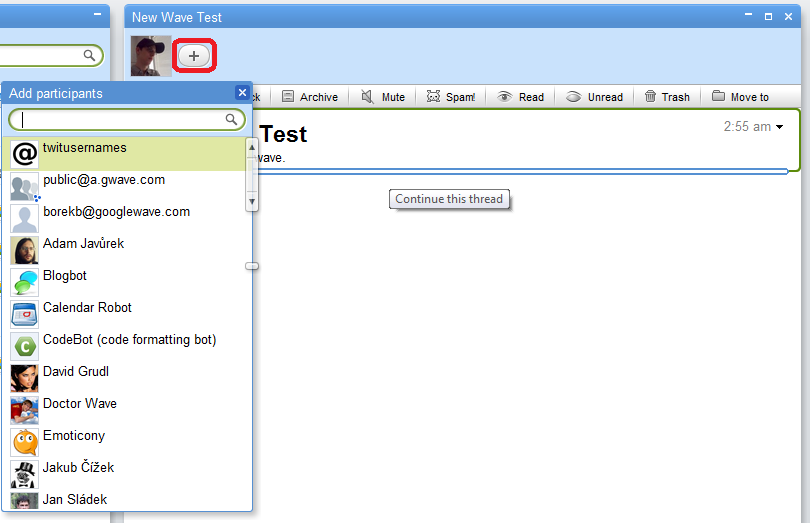This screenshot has height=523, width=810.
Task: Click the magnifier icon in participants search
Action: tap(231, 119)
